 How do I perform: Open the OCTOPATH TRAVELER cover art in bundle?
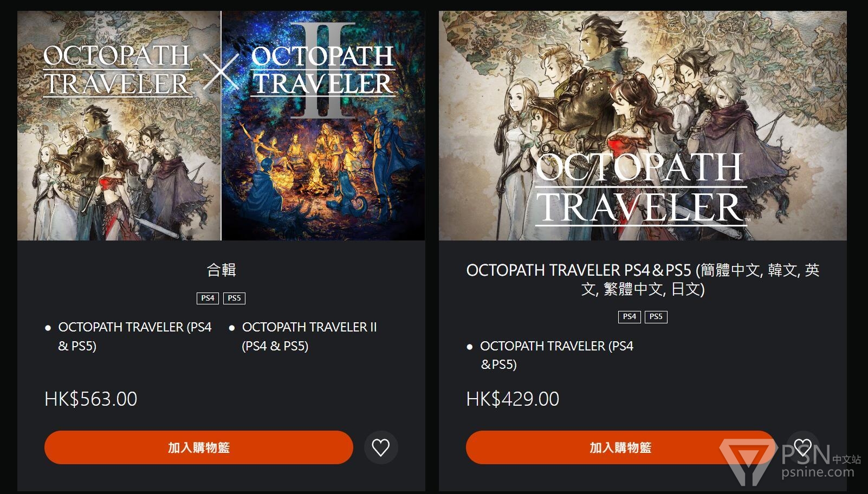(119, 126)
